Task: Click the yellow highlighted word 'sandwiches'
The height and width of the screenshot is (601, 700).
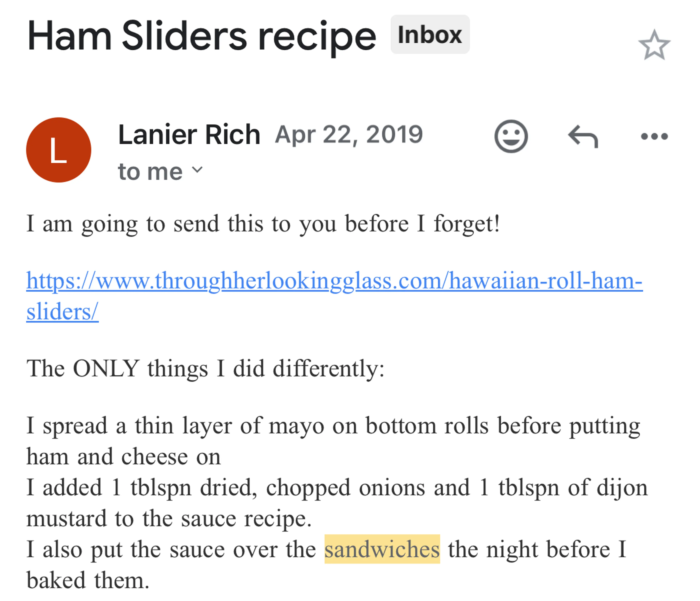Action: pyautogui.click(x=382, y=550)
